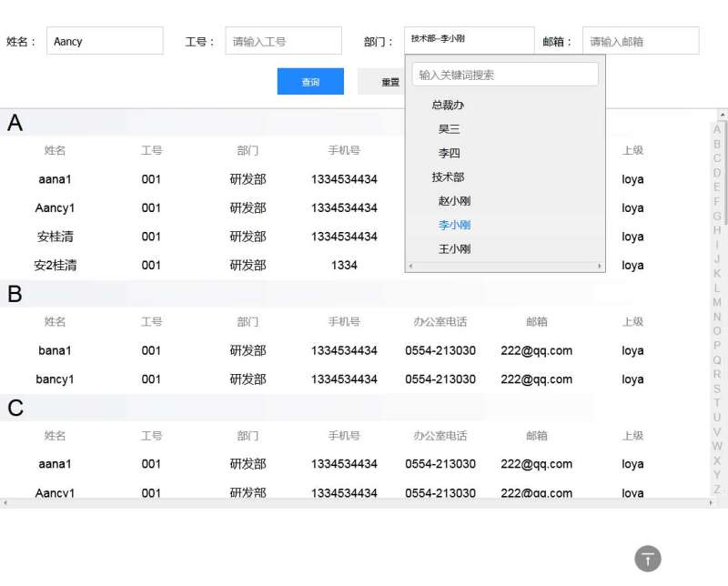Image resolution: width=728 pixels, height=586 pixels.
Task: Click phone number 1334 in 安2桂清 row
Action: click(x=344, y=265)
